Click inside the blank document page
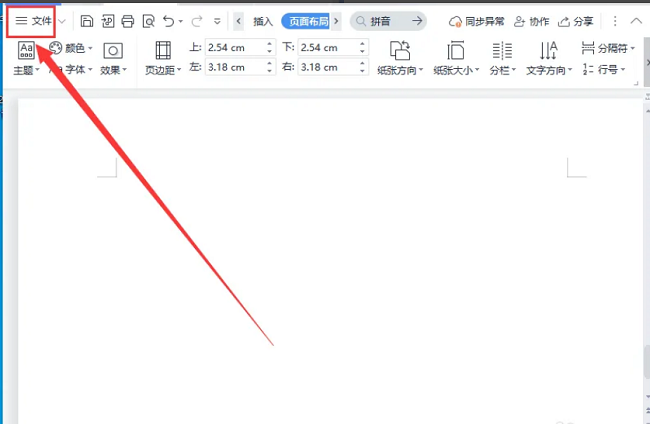The height and width of the screenshot is (424, 650). [x=332, y=261]
